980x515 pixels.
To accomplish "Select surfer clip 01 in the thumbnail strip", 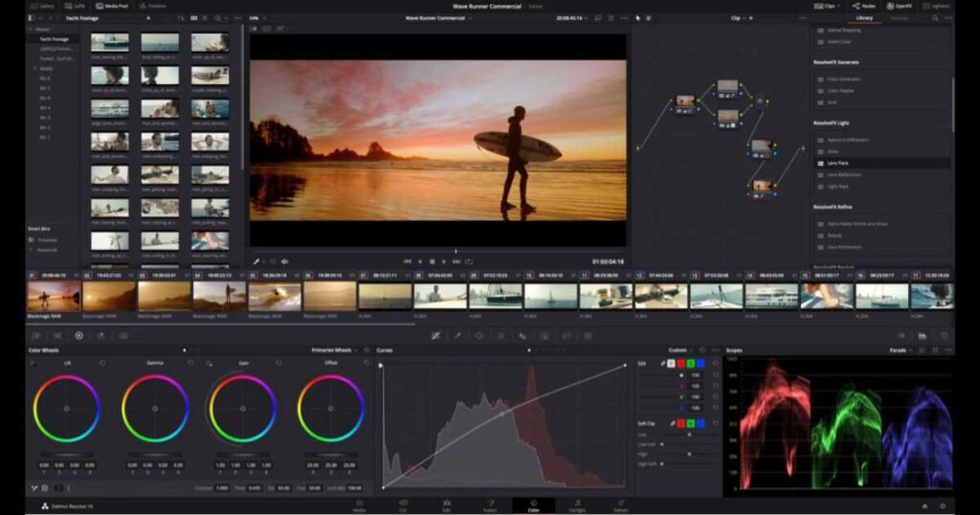I will click(54, 296).
